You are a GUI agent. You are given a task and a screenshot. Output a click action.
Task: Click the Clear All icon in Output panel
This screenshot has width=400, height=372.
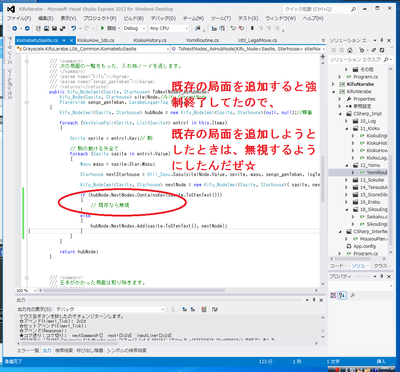[x=204, y=309]
